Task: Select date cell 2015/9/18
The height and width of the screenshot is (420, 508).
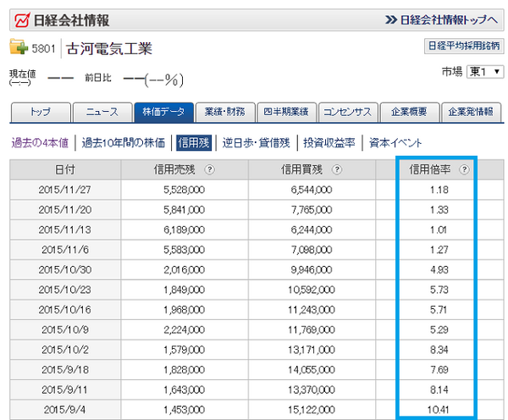Action: (x=65, y=370)
